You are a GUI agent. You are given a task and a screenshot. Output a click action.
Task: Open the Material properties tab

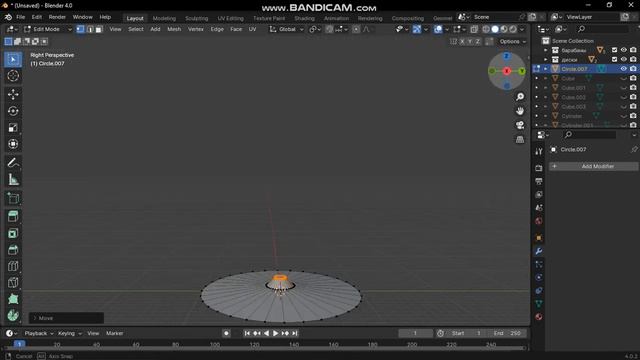pyautogui.click(x=539, y=317)
